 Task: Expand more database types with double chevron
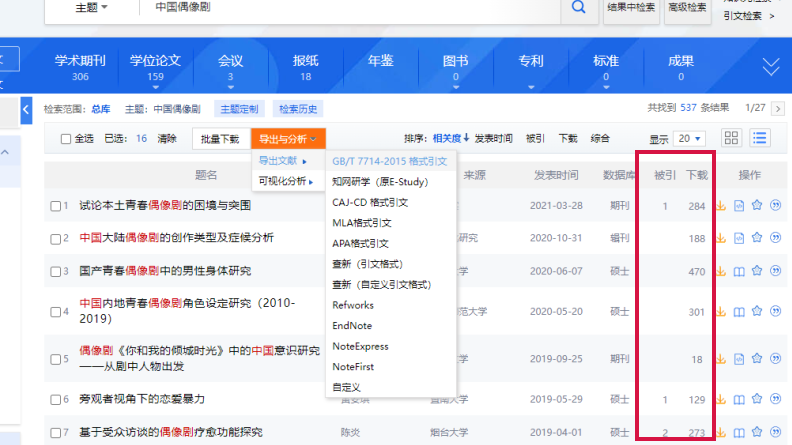click(771, 66)
